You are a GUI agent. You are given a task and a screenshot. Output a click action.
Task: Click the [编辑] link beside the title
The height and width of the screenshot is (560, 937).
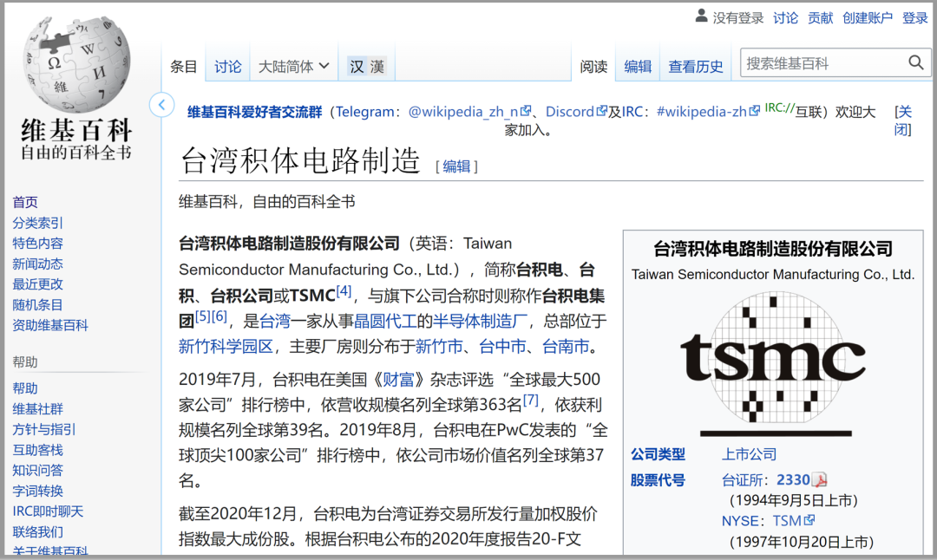coord(456,166)
